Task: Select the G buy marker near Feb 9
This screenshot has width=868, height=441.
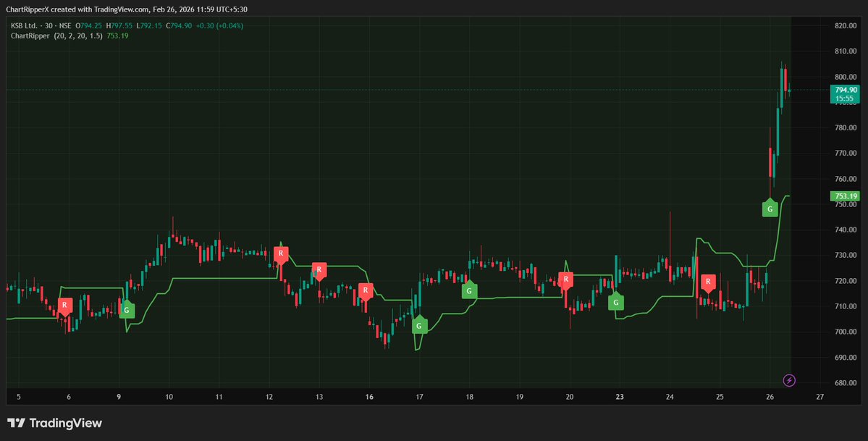Action: pyautogui.click(x=126, y=309)
